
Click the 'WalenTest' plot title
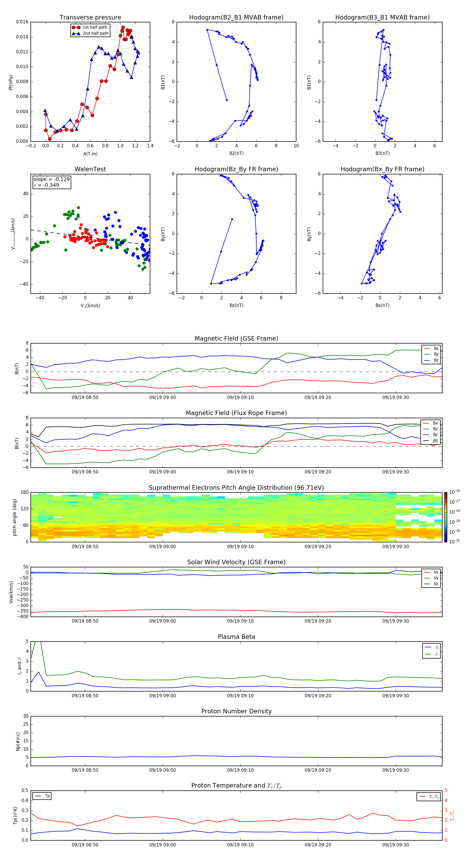point(90,169)
